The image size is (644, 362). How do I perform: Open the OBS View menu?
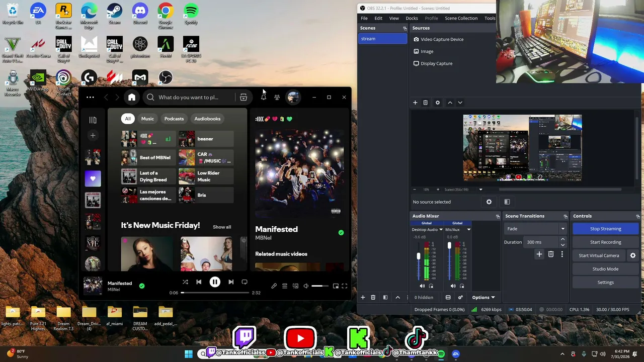(394, 18)
